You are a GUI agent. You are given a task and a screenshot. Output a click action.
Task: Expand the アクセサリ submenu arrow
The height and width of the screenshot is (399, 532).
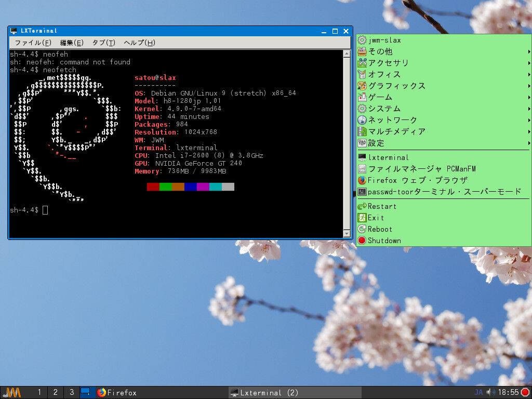[x=529, y=63]
